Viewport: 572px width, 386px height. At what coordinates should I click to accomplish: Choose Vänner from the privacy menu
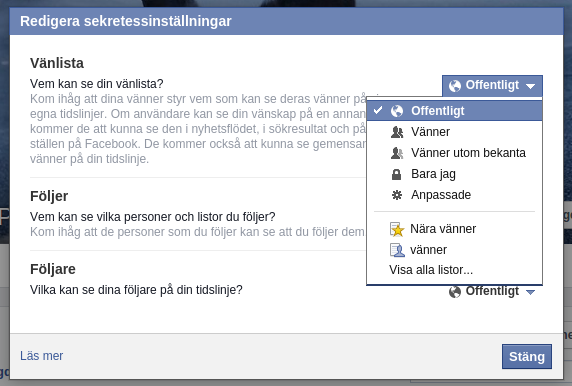[454, 132]
